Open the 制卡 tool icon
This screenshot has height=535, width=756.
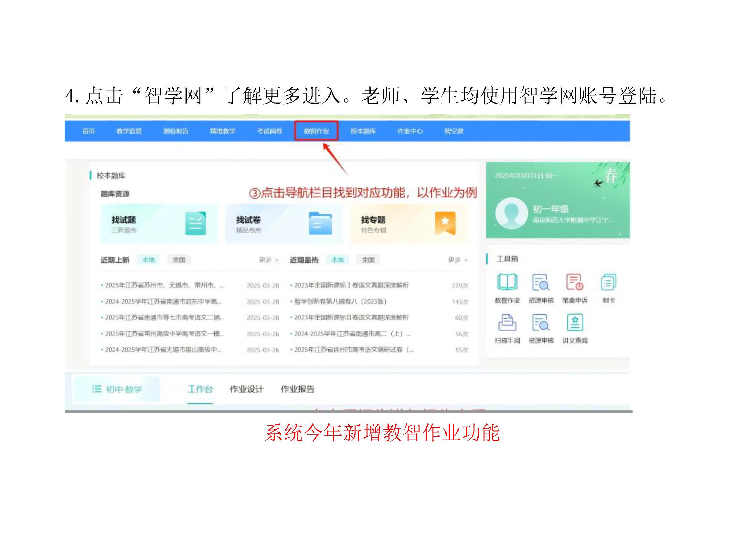[x=608, y=282]
